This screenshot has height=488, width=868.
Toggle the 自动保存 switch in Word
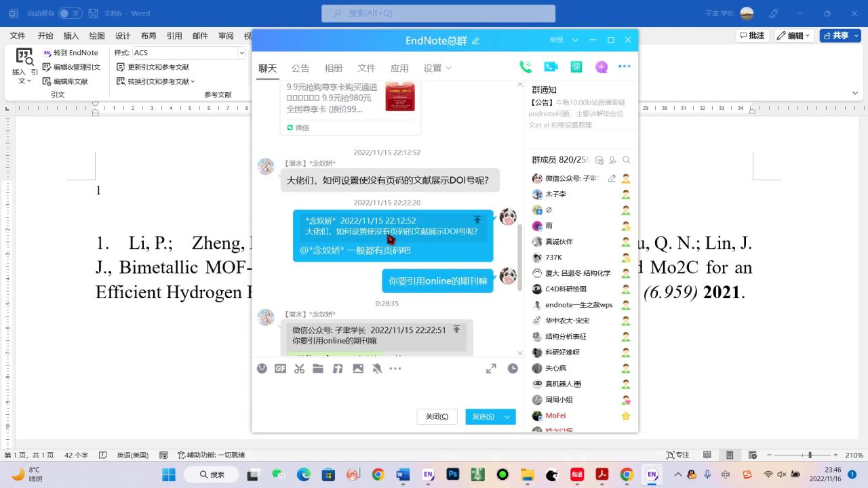click(70, 13)
